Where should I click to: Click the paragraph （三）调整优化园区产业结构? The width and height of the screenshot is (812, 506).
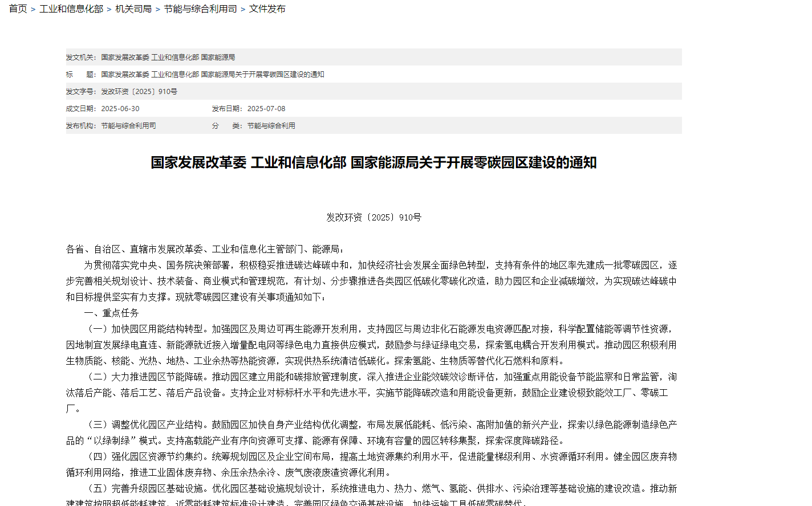pyautogui.click(x=372, y=432)
